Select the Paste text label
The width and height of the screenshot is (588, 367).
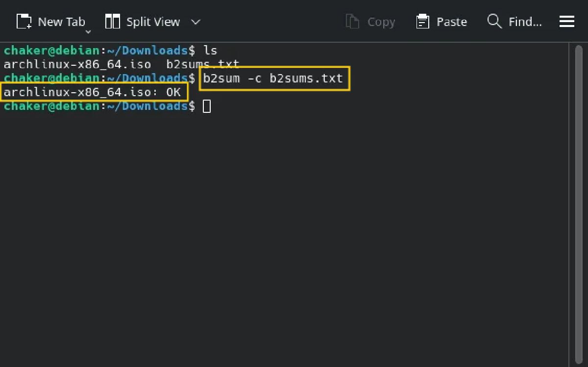(451, 22)
